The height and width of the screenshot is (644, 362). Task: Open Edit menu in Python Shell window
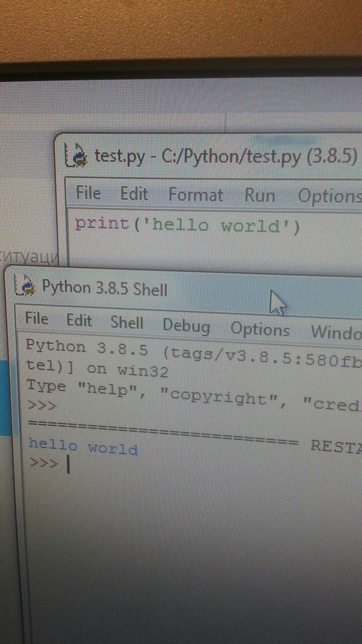click(x=79, y=320)
